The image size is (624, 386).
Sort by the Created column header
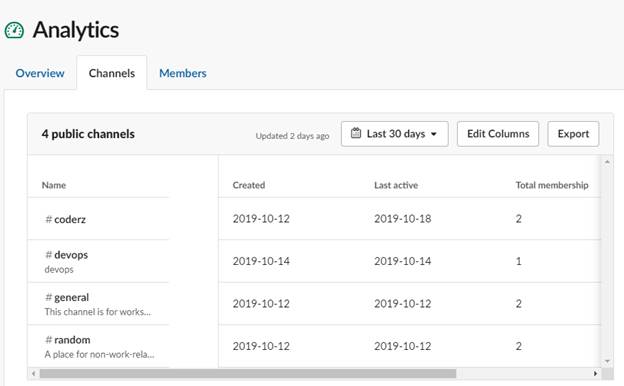pos(249,185)
